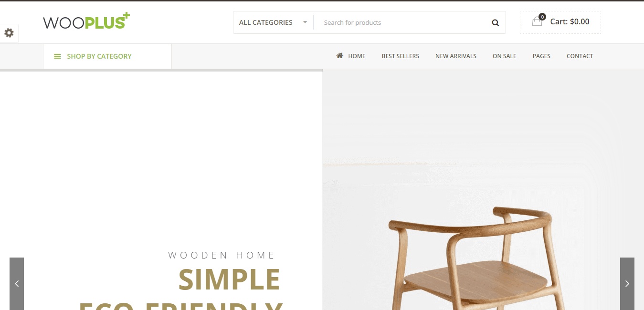This screenshot has height=310, width=644.
Task: Open Best Sellers menu item
Action: (400, 56)
